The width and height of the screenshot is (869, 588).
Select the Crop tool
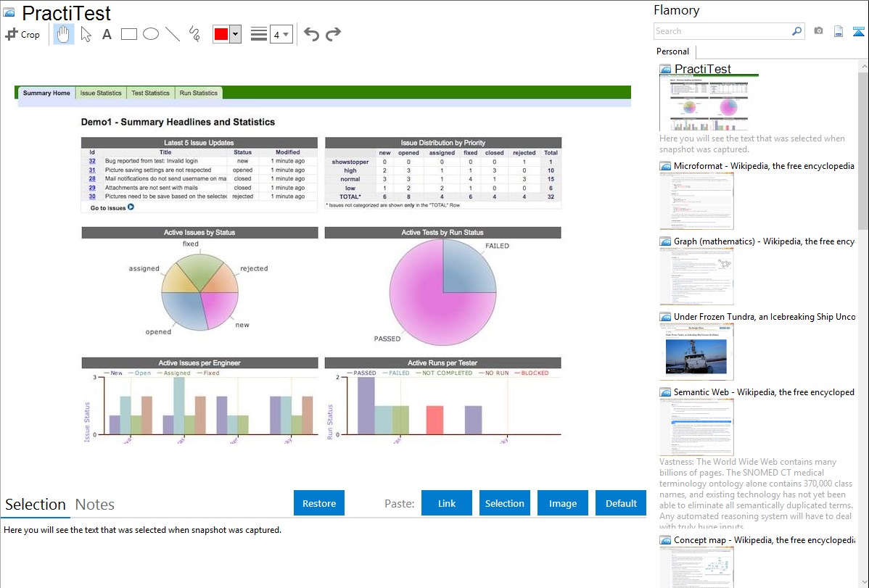[x=22, y=34]
